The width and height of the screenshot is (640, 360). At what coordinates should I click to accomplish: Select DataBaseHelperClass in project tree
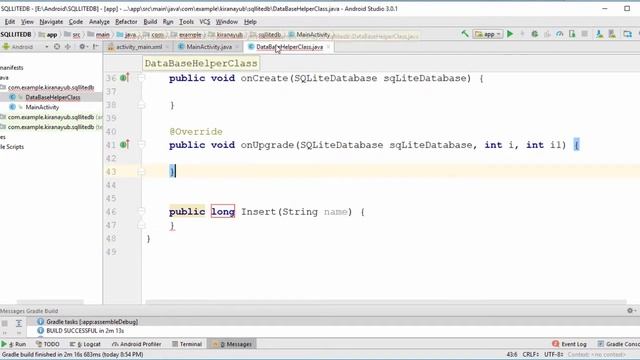[53, 97]
